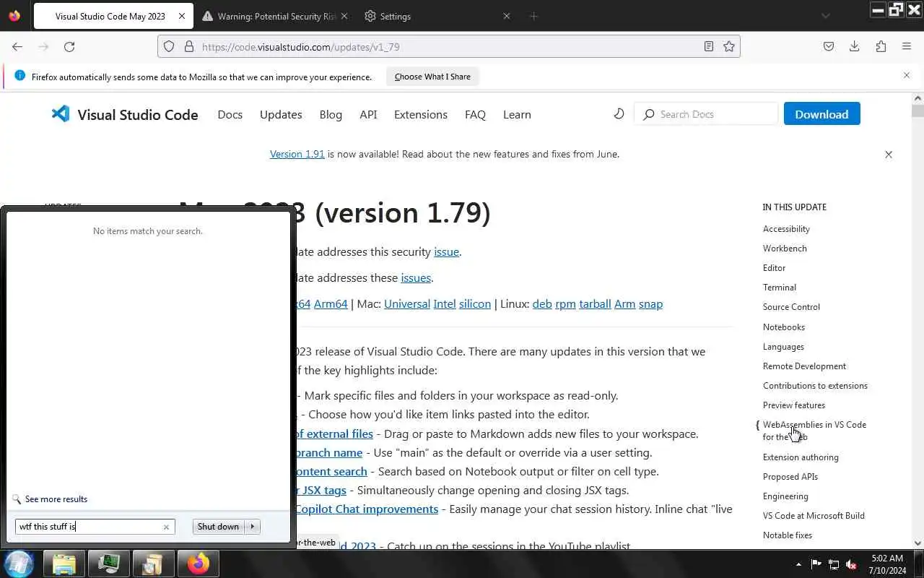Expand Shut down options arrow
This screenshot has height=578, width=924.
[252, 527]
